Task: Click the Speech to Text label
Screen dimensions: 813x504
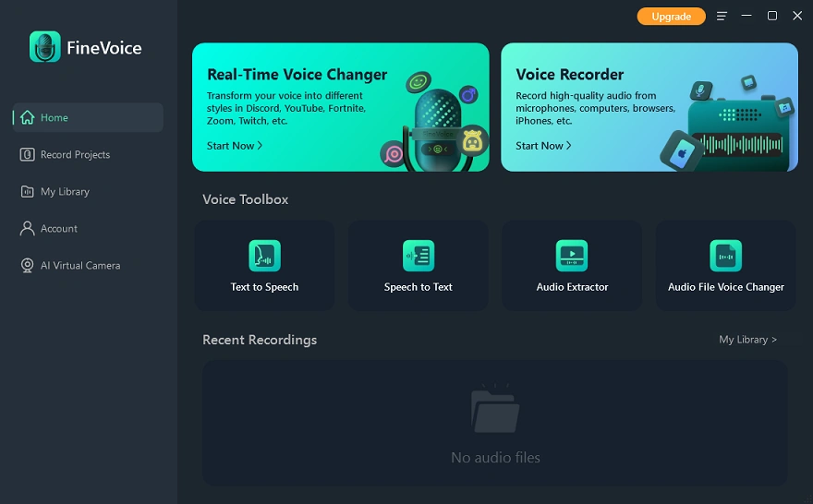Action: (x=419, y=287)
